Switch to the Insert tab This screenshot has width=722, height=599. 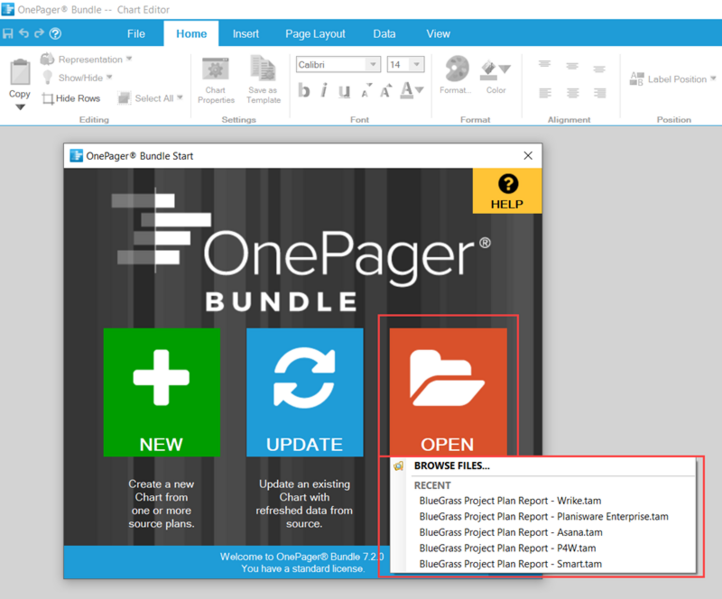(x=245, y=34)
